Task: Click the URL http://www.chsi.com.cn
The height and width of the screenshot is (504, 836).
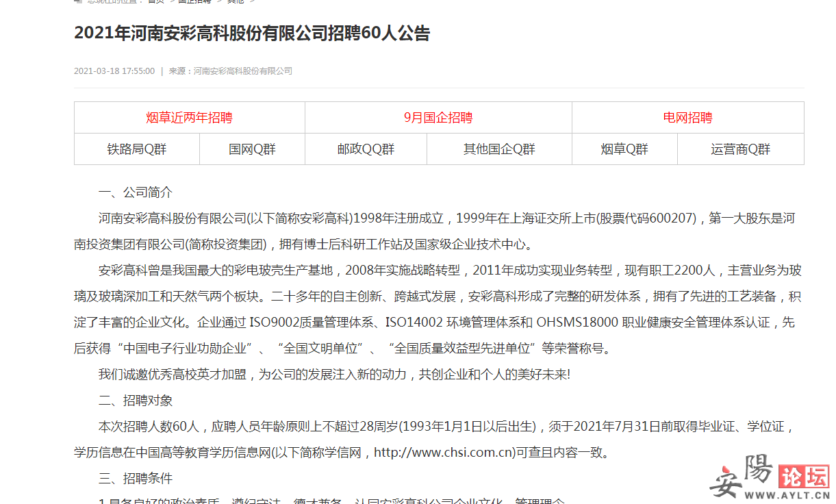Action: 444,453
